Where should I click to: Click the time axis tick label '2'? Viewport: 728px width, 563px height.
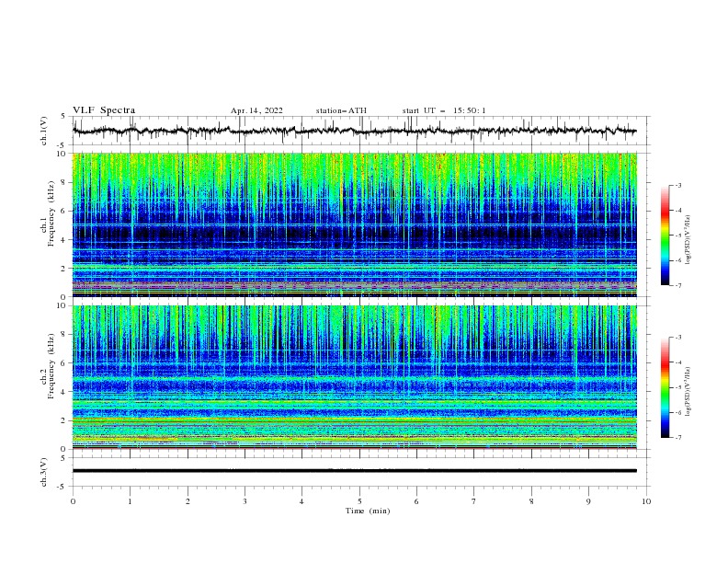click(x=188, y=501)
